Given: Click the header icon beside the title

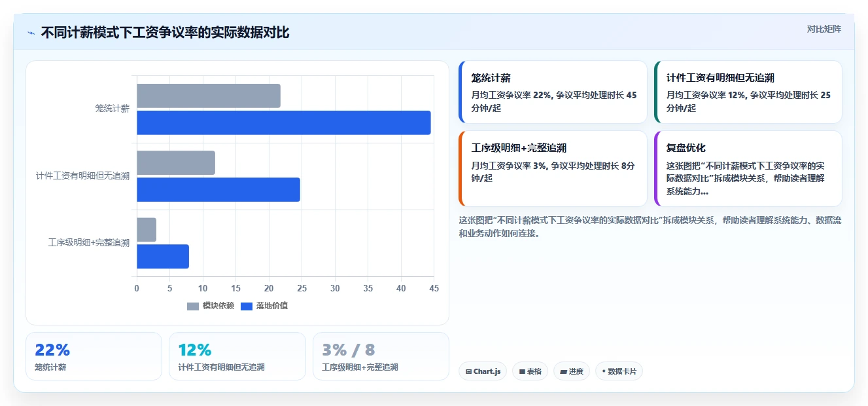Looking at the screenshot, I should point(31,33).
